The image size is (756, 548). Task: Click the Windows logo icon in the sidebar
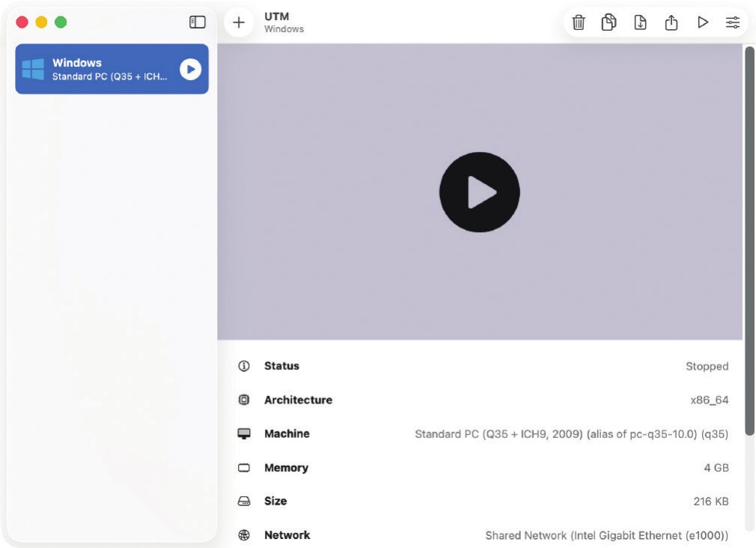(33, 69)
